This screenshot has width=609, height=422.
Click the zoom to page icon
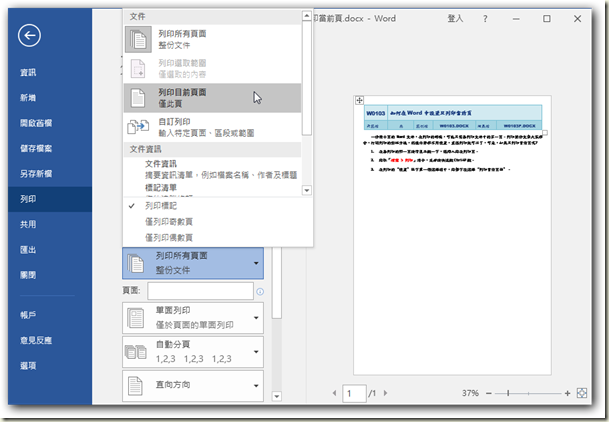(x=582, y=393)
